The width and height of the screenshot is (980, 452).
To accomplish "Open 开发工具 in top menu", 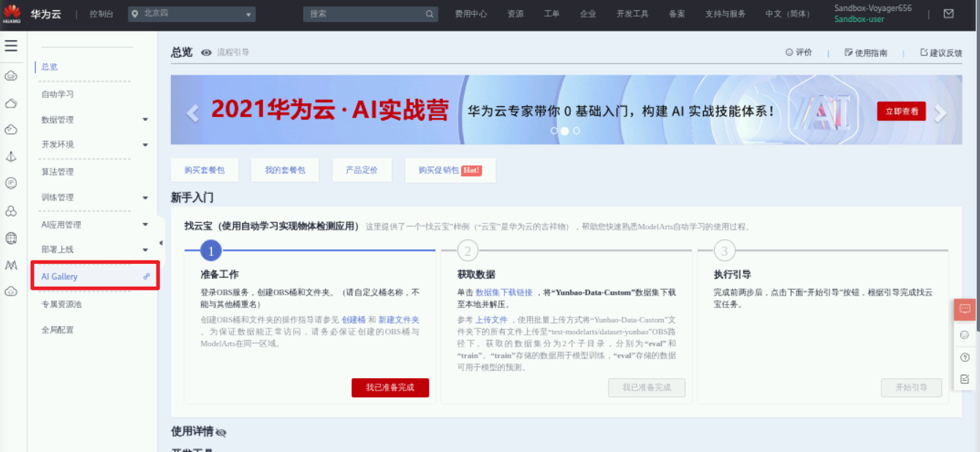I will (x=632, y=14).
